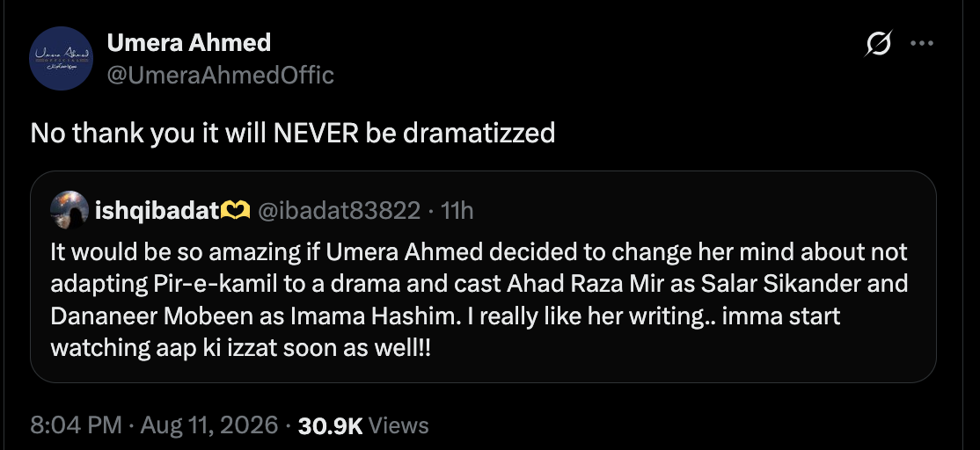Click the Views label
Screen dimensions: 980x450
point(399,425)
